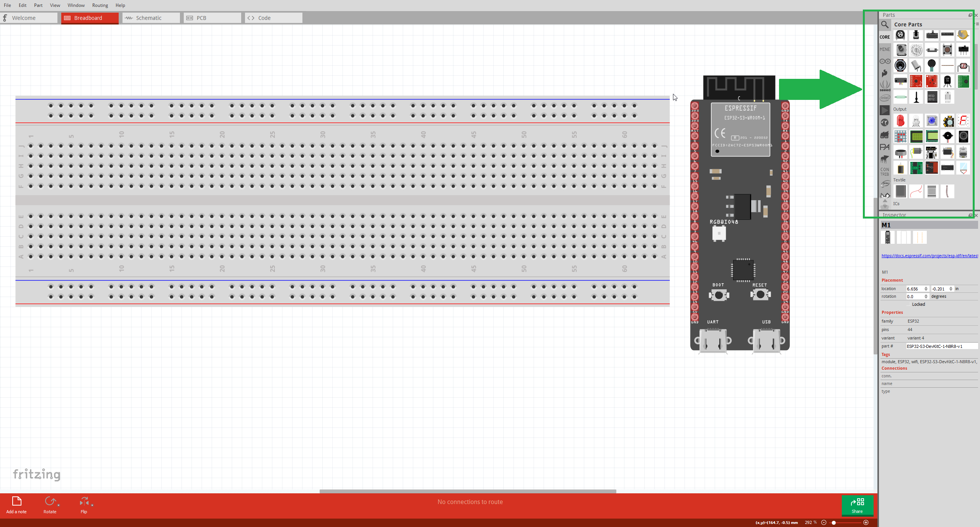
Task: Pick the LED dot matrix part
Action: 900,136
